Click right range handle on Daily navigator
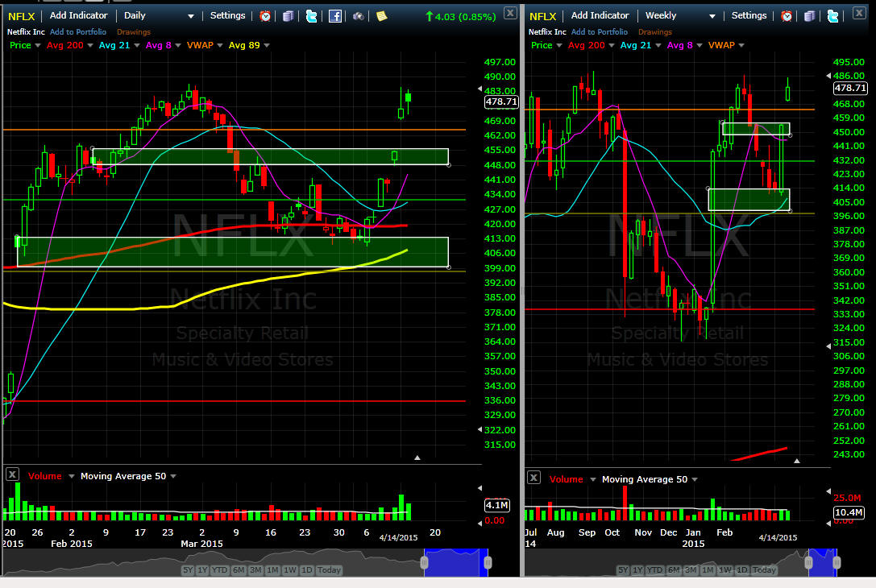This screenshot has height=588, width=876. click(x=488, y=562)
